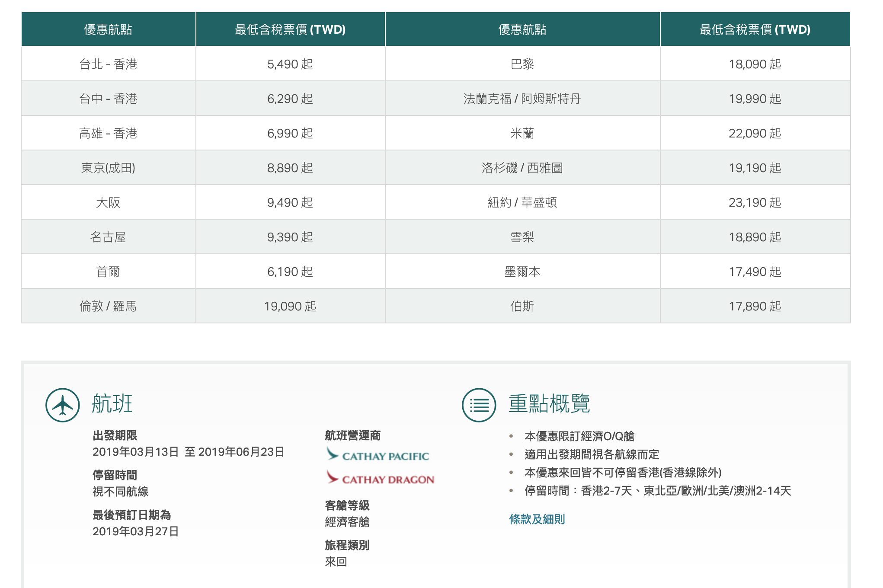883x588 pixels.
Task: Select the 洛杉磯 / 西雅圖 cell
Action: pos(522,168)
